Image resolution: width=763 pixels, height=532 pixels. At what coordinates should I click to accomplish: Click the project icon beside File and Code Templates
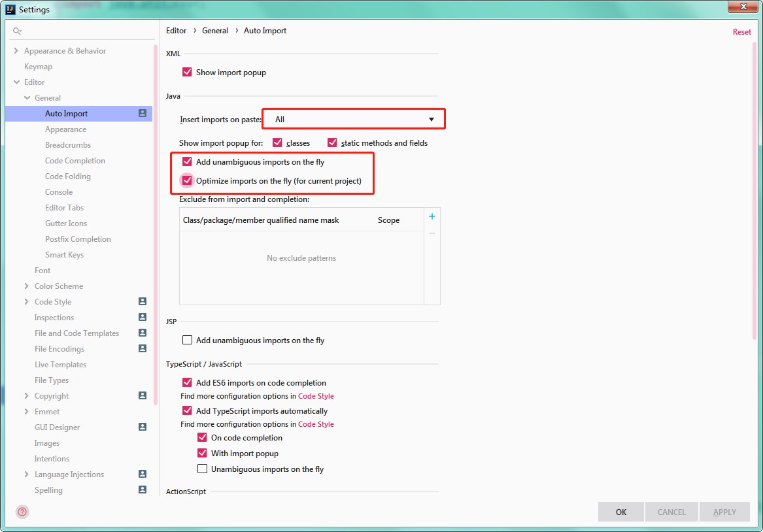point(143,333)
